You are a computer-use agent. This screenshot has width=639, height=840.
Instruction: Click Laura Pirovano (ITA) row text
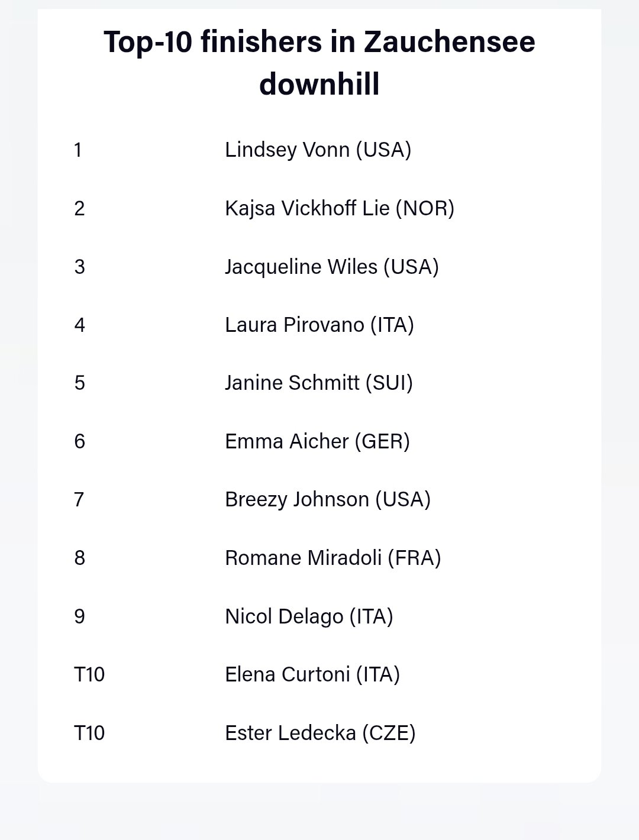point(319,325)
